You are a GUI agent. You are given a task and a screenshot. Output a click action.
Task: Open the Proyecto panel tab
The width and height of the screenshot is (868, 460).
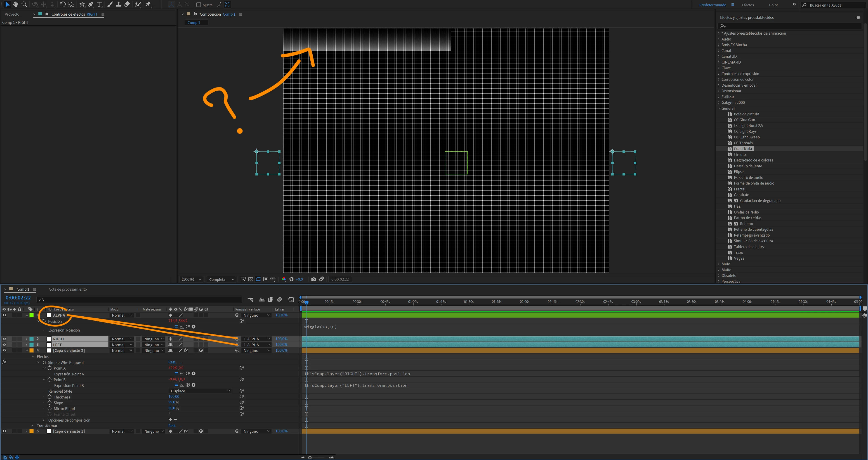pyautogui.click(x=12, y=14)
